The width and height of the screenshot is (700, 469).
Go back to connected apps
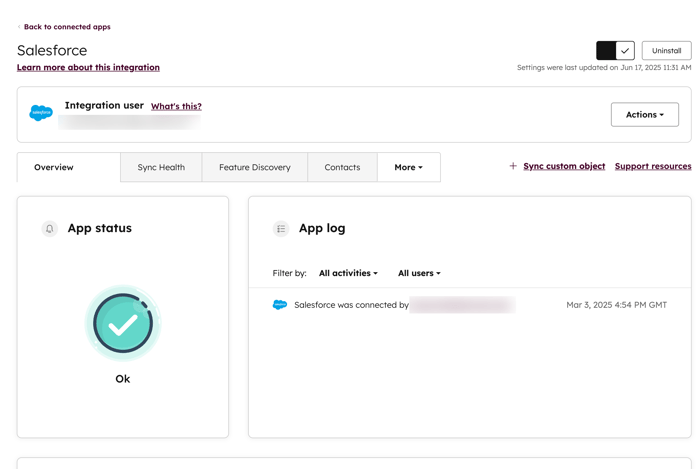pos(67,27)
